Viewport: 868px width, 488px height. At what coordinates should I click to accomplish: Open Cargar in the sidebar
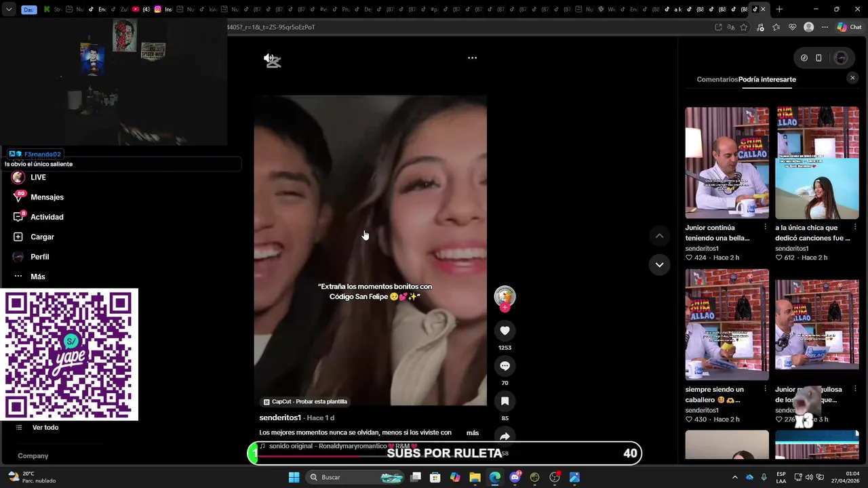42,237
